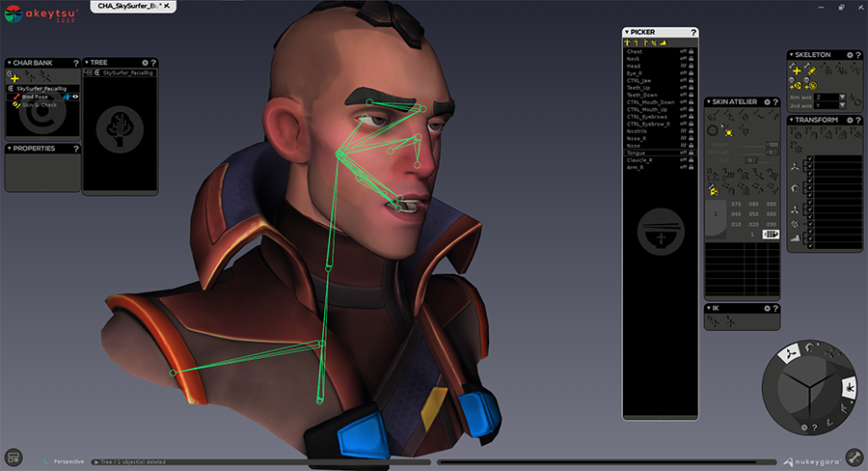Viewport: 868px width, 471px height.
Task: Open Skeleton panel settings gear
Action: pyautogui.click(x=850, y=55)
